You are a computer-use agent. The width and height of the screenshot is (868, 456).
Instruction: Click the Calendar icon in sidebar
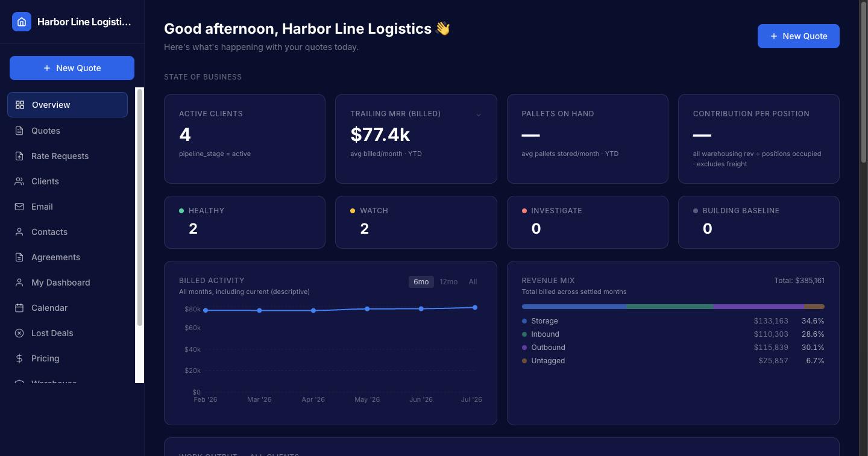pyautogui.click(x=19, y=308)
